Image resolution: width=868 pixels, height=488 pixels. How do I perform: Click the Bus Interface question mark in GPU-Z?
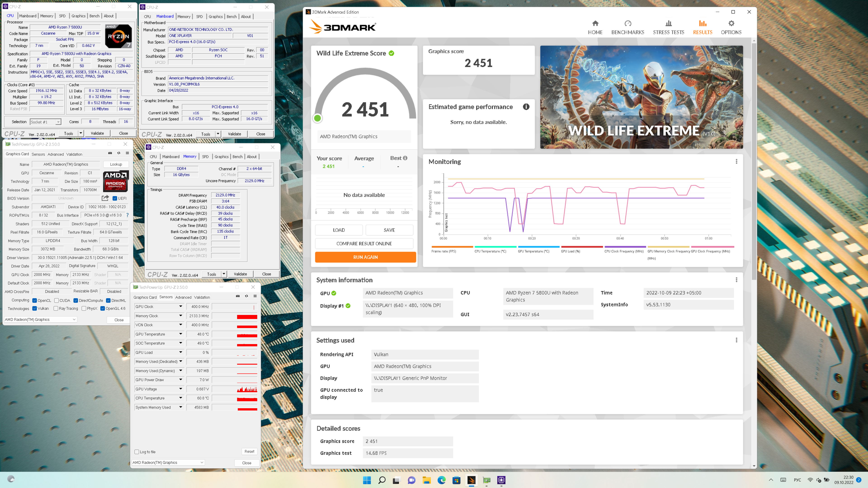(127, 215)
